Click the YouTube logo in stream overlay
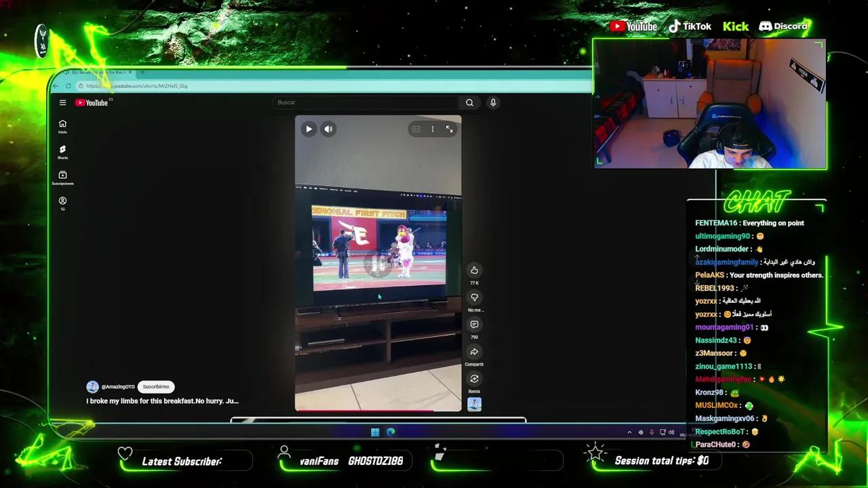The width and height of the screenshot is (868, 488). [633, 26]
